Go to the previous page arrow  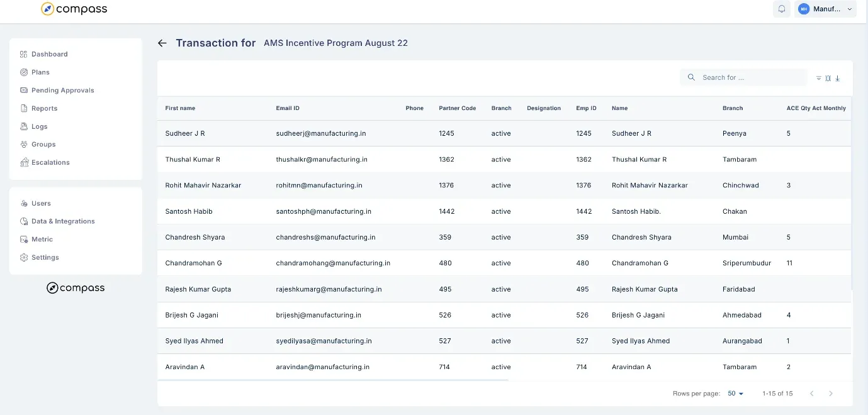pyautogui.click(x=812, y=394)
